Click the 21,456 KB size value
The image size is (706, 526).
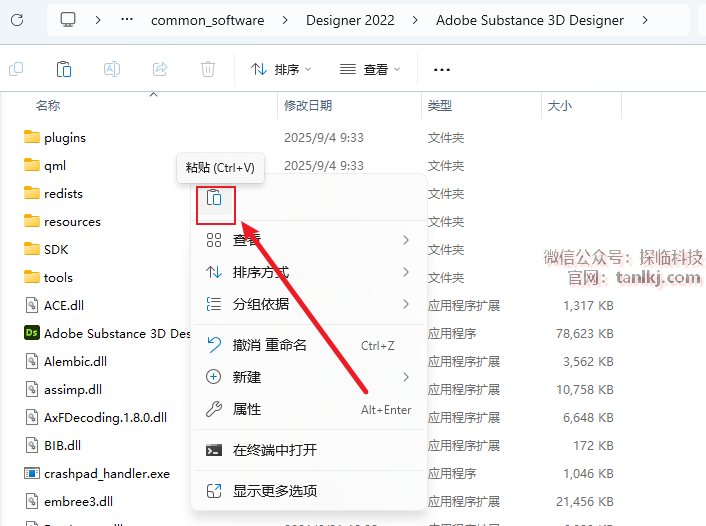coord(584,502)
